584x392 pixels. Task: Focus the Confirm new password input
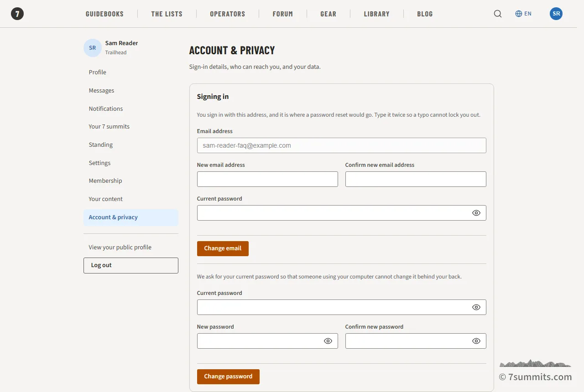[416, 341]
